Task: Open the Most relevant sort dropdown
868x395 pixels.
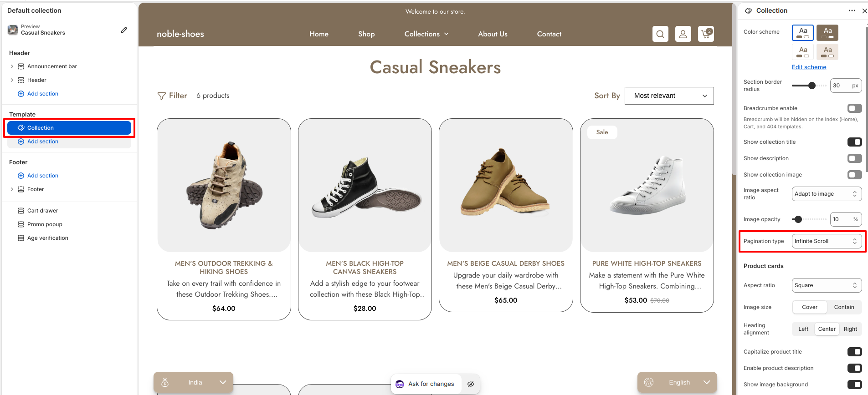Action: pyautogui.click(x=669, y=96)
